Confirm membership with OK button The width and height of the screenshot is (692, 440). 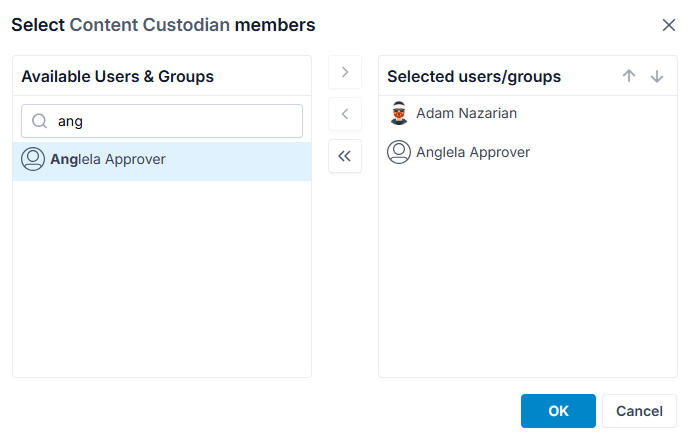click(558, 411)
